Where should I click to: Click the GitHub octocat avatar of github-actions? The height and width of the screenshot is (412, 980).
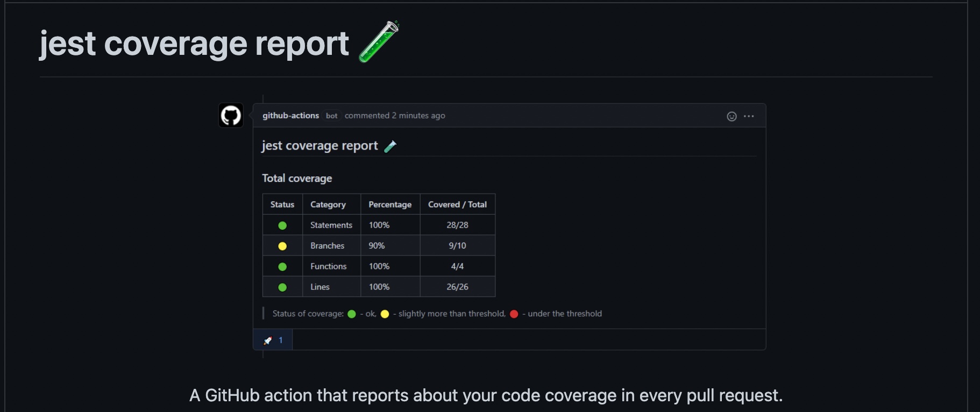click(231, 115)
